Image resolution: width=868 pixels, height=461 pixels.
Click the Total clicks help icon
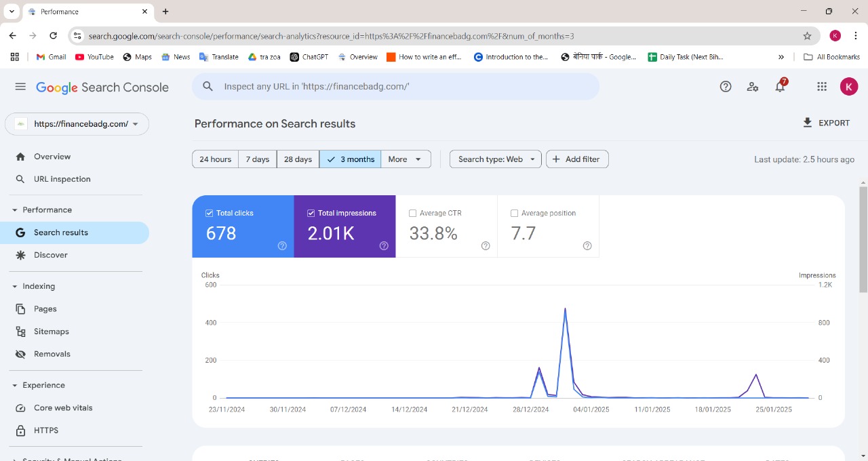tap(282, 246)
